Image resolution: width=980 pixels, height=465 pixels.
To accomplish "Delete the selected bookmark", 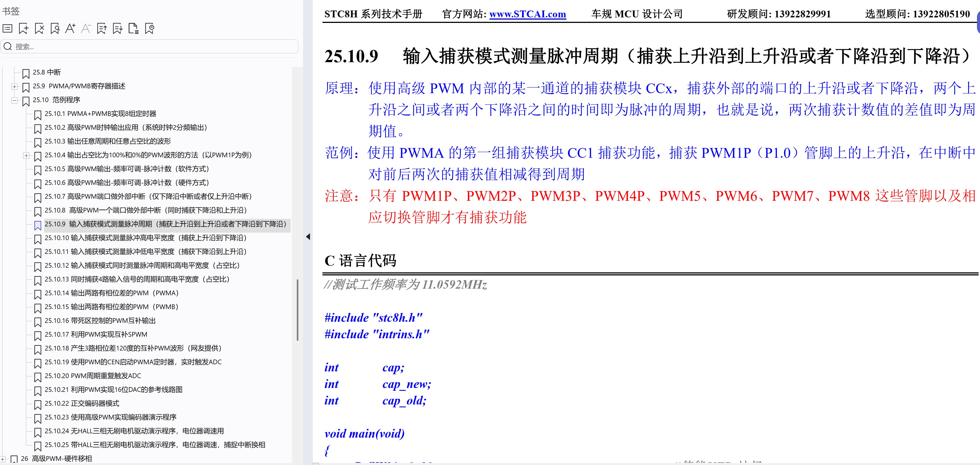I will coord(39,28).
